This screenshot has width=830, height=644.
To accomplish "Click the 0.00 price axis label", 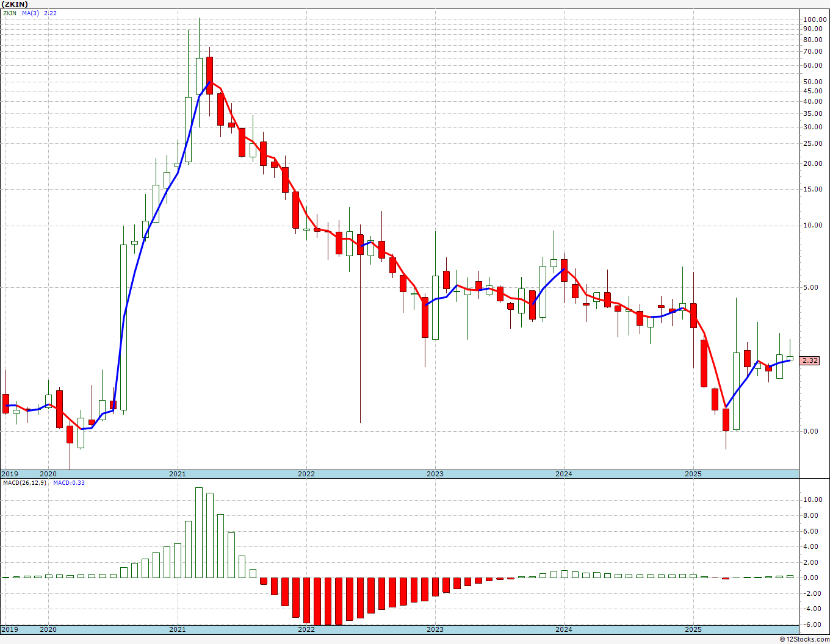I will (x=811, y=431).
